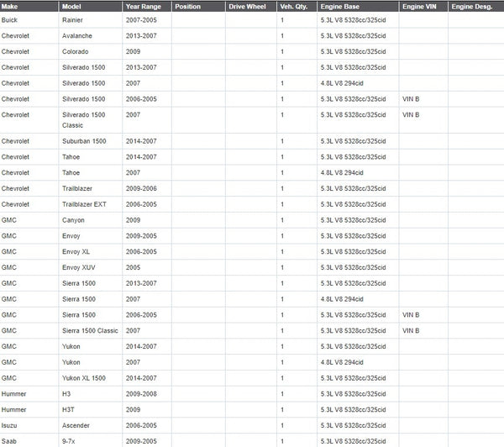Click the Isuzu Ascender model entry
The image size is (504, 447).
tap(76, 425)
